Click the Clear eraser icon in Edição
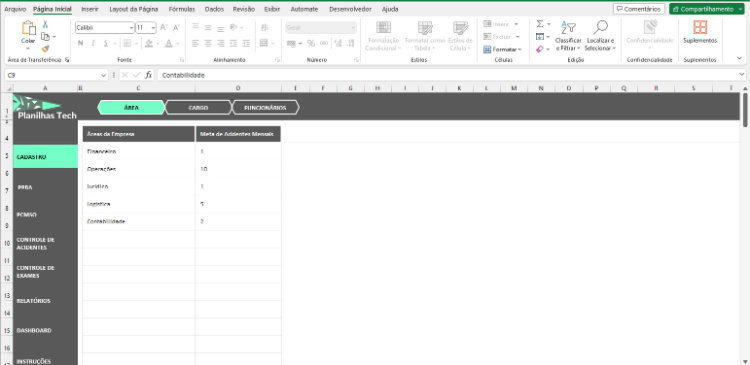The image size is (750, 365). 540,49
